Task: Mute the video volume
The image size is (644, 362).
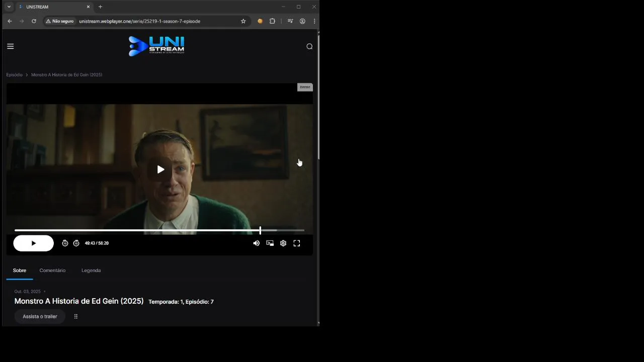Action: pos(256,243)
